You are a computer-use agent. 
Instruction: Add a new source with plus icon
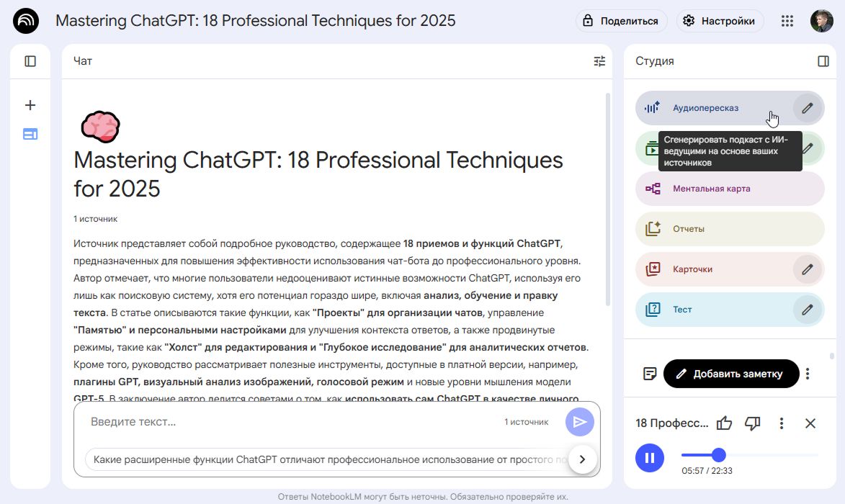tap(30, 105)
